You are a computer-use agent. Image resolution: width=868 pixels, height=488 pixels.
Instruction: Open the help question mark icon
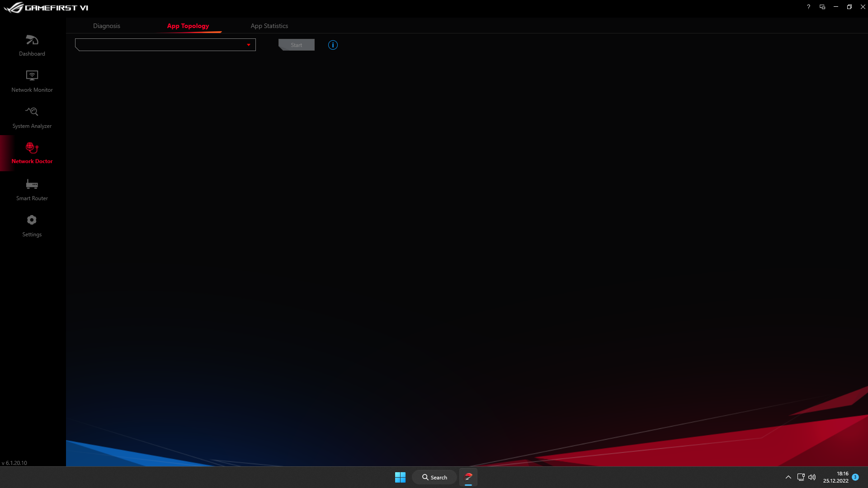tap(809, 7)
